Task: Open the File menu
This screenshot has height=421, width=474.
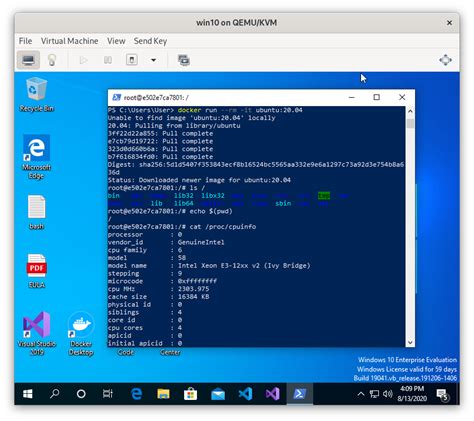Action: coord(25,41)
